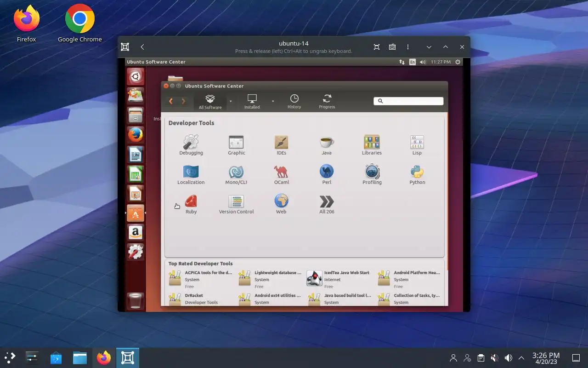Open Android ext4 utilities entry

[270, 299]
